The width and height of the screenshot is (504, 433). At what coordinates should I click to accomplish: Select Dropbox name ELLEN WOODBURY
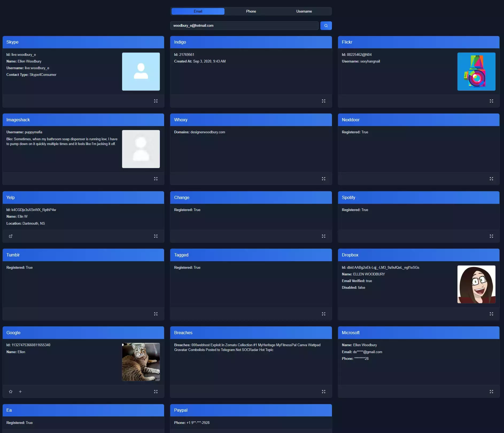tap(369, 274)
